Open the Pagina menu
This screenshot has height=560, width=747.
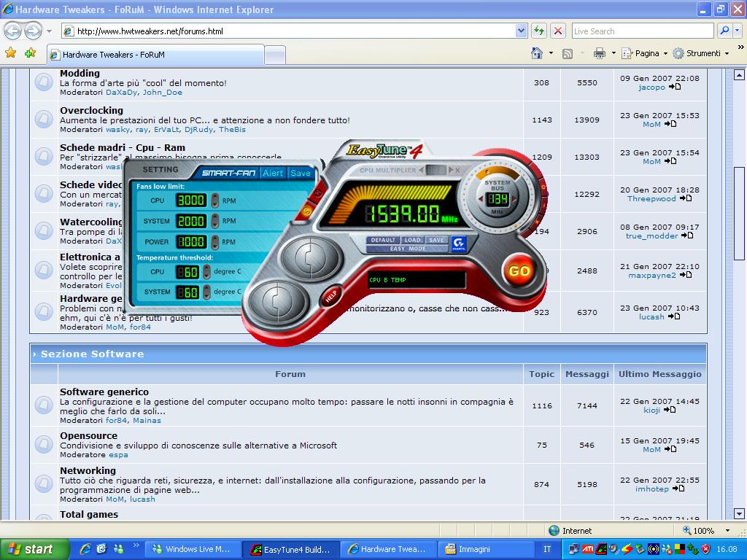[643, 53]
